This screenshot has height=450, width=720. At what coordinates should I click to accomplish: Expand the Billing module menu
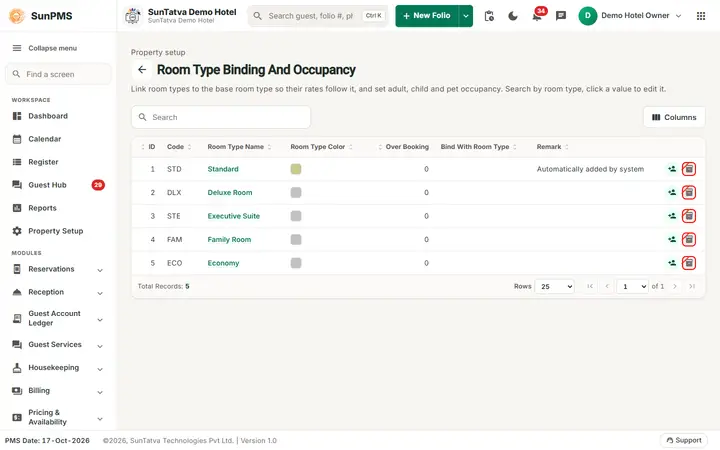(x=57, y=391)
